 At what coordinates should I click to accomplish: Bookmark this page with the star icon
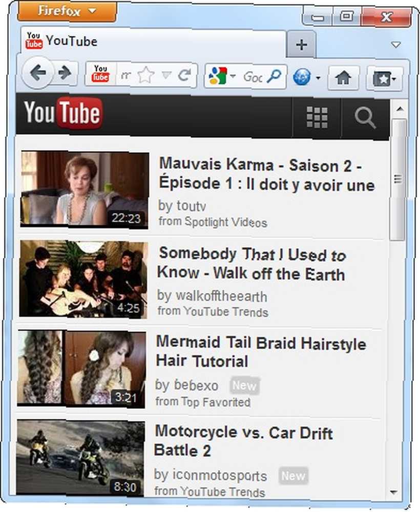145,75
